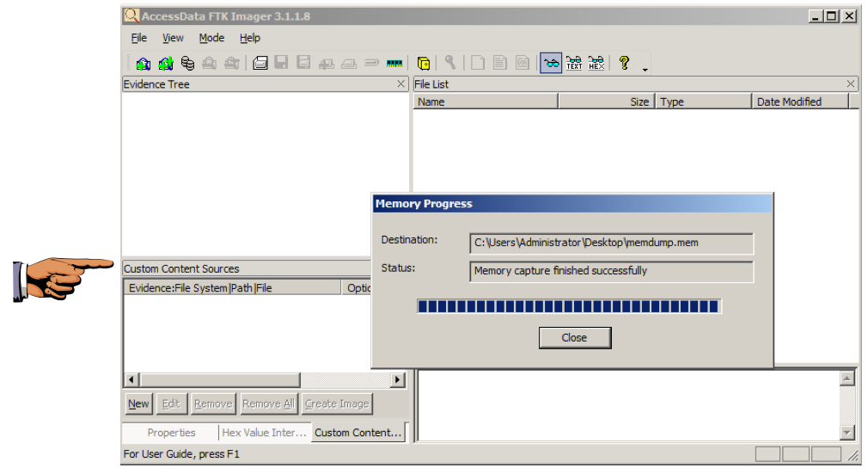The height and width of the screenshot is (474, 868).
Task: Sort File List by Type column
Action: [x=703, y=102]
